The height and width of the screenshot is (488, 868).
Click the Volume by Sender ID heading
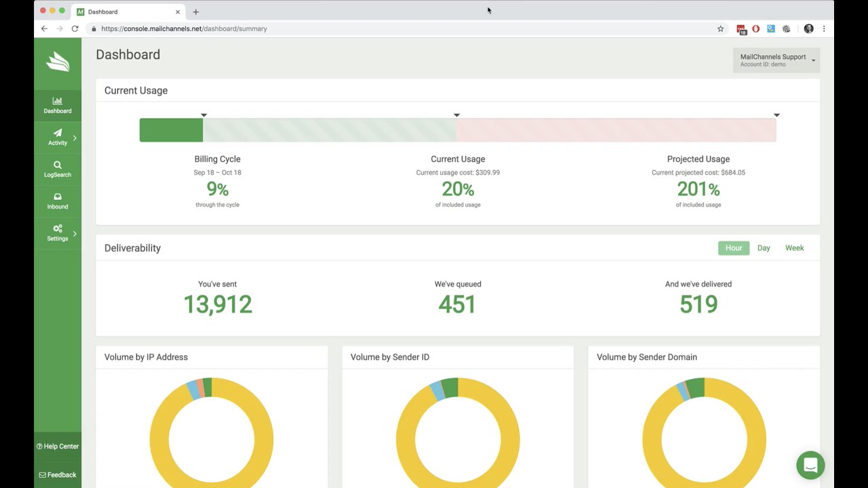coord(390,357)
